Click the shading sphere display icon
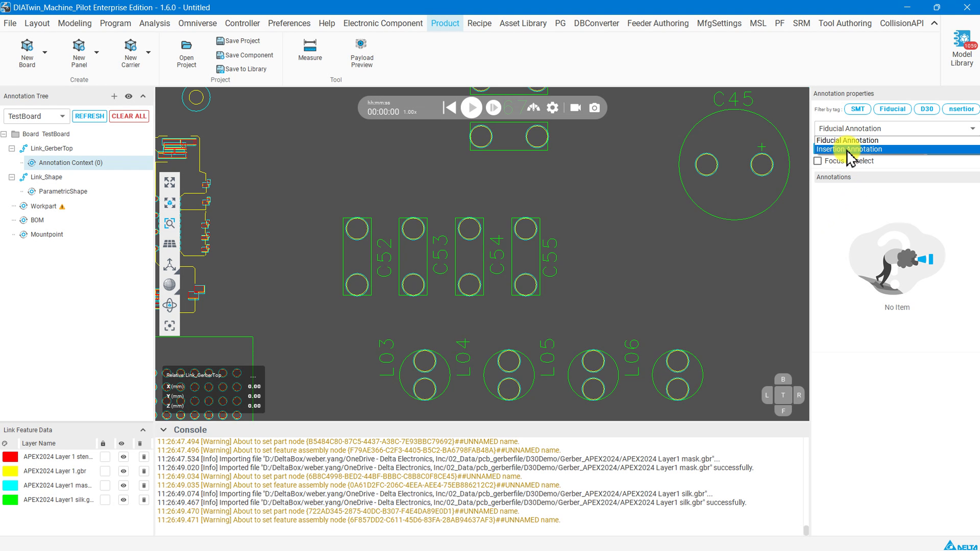The height and width of the screenshot is (551, 980). click(x=169, y=285)
